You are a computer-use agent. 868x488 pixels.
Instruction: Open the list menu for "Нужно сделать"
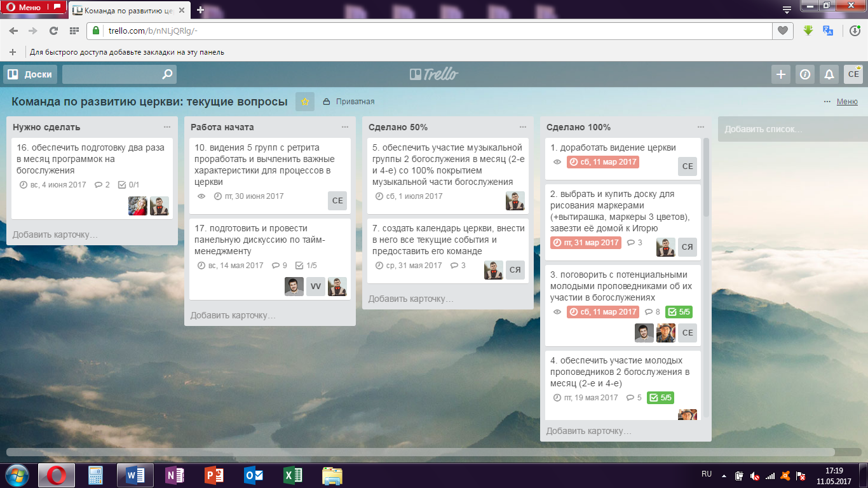click(x=167, y=127)
